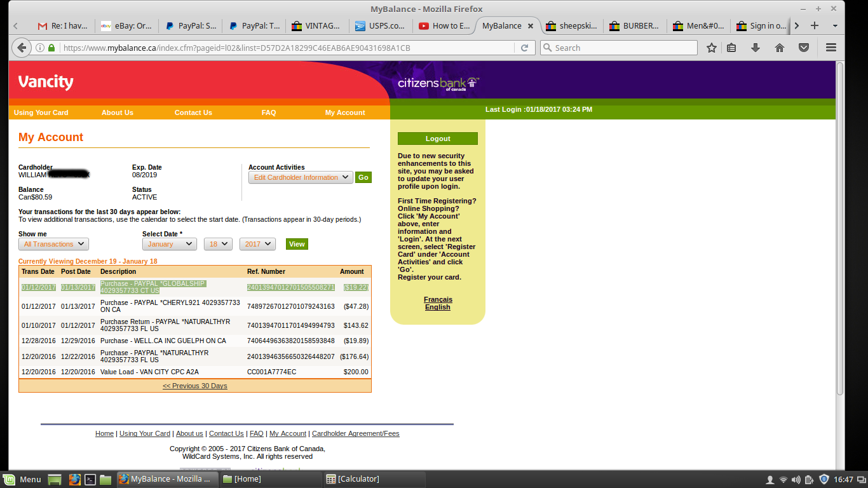Reload the page with the refresh icon
868x488 pixels.
tap(524, 48)
